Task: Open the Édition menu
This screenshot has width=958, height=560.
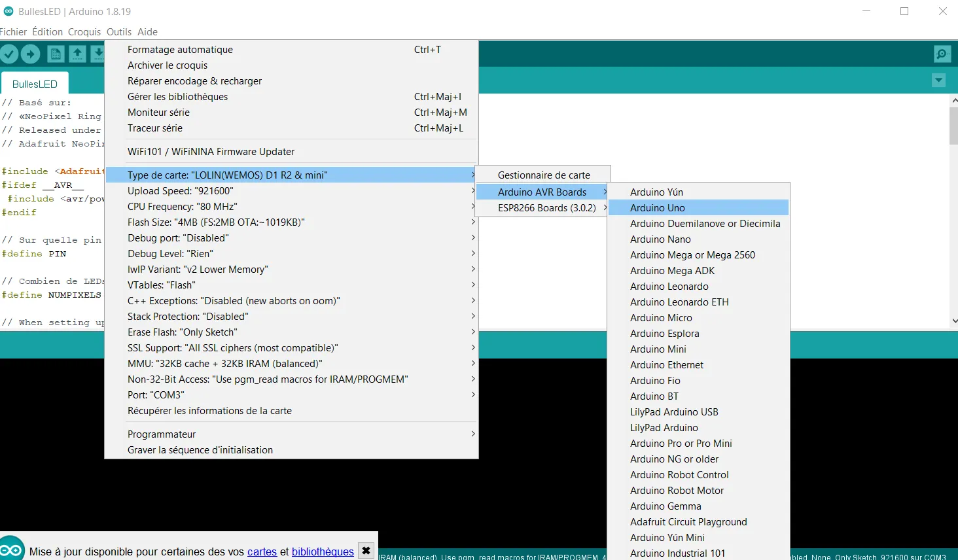Action: tap(47, 31)
